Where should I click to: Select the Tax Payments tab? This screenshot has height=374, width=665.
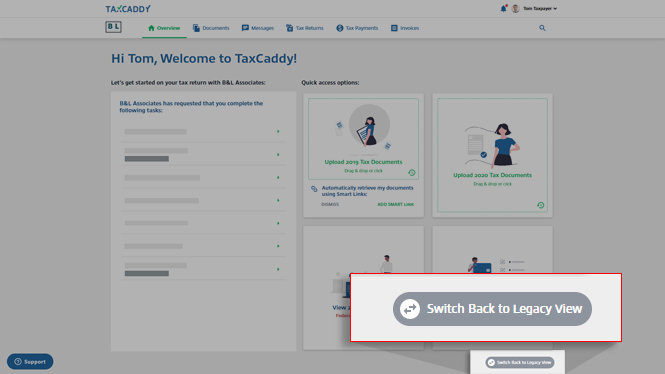[357, 28]
